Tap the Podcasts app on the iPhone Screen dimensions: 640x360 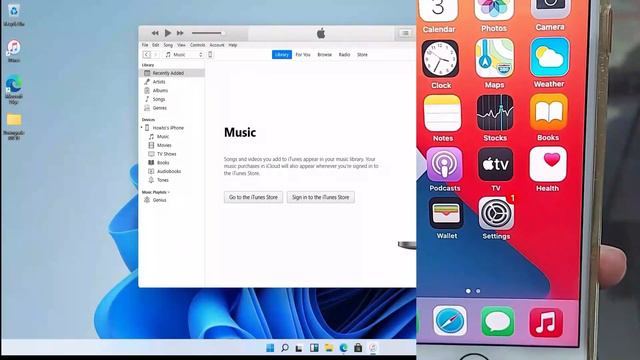tap(444, 164)
